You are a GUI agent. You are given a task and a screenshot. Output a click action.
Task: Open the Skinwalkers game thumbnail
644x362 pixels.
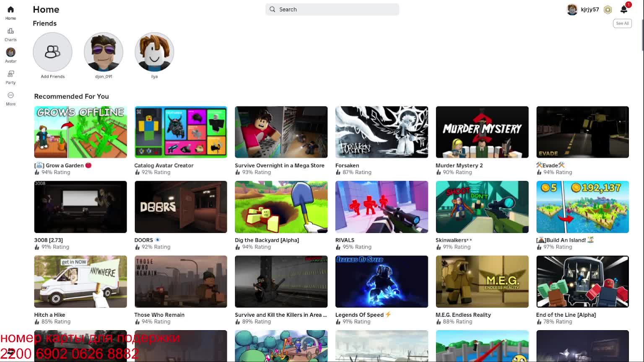482,207
